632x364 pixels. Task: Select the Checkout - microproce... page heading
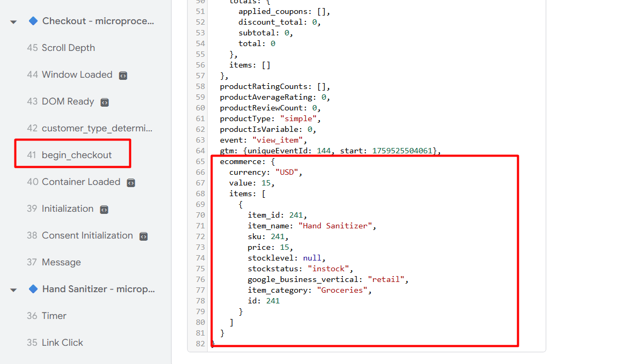(x=98, y=21)
